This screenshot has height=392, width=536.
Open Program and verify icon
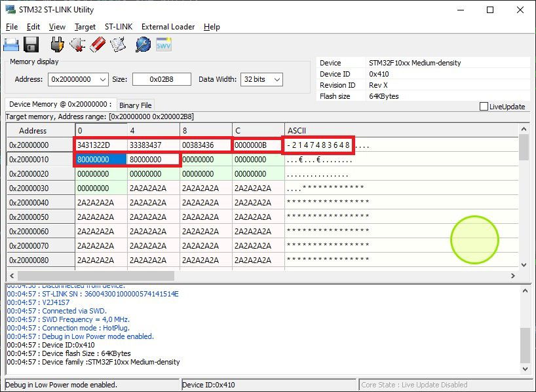tap(118, 45)
